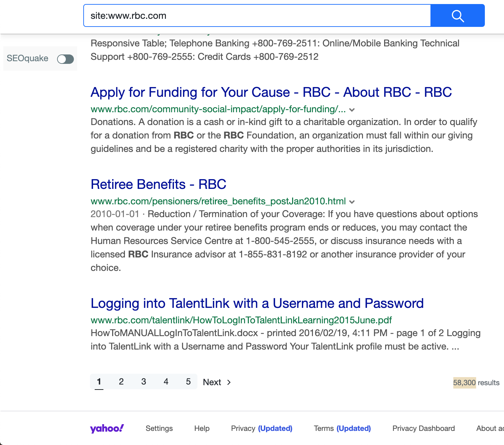Open the Yahoo logo homepage link
Viewport: 504px width, 445px height.
107,428
